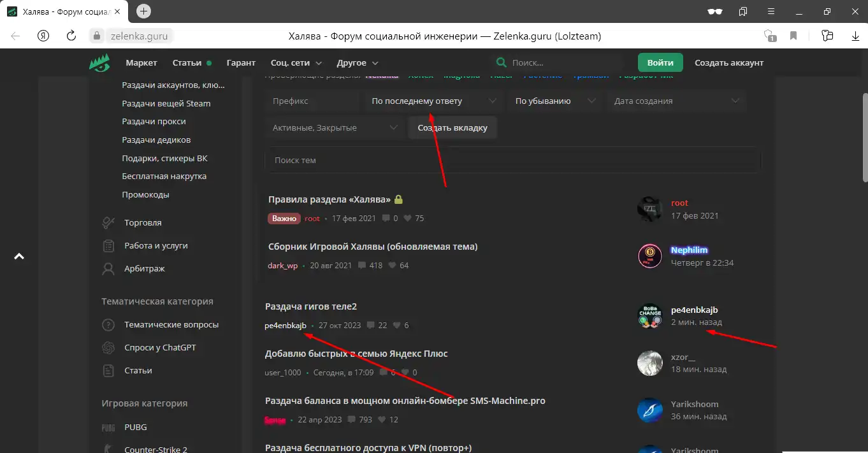
Task: Select the Промокоды section
Action: tap(145, 194)
